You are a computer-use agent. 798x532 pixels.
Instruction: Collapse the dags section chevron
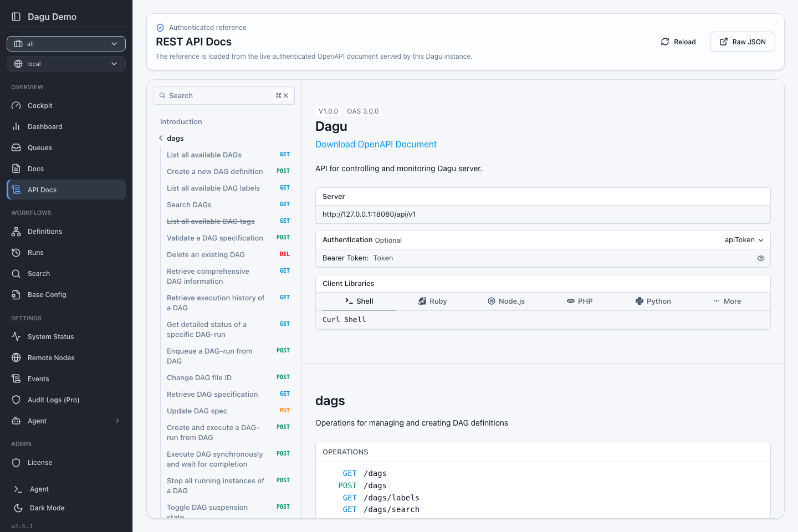[161, 138]
